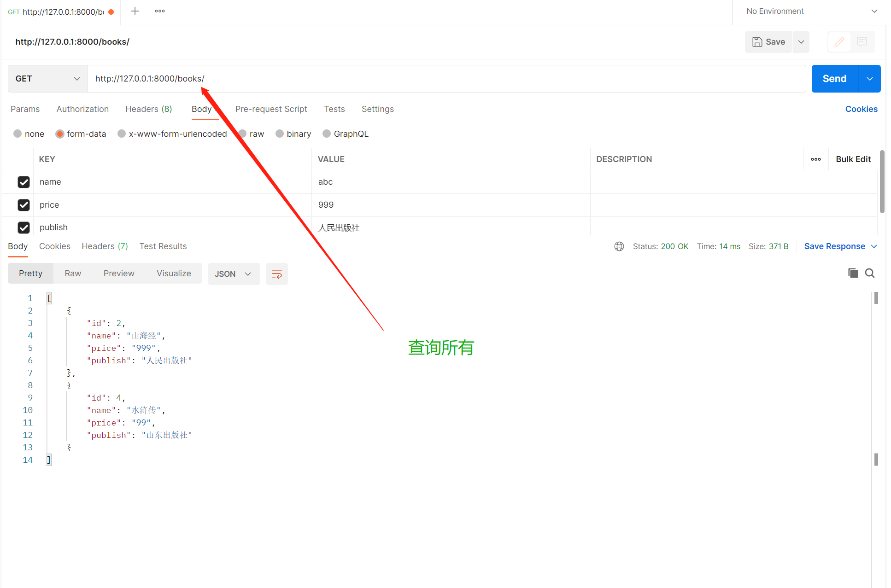Search the response with magnifier icon
The image size is (891, 588).
(x=870, y=273)
